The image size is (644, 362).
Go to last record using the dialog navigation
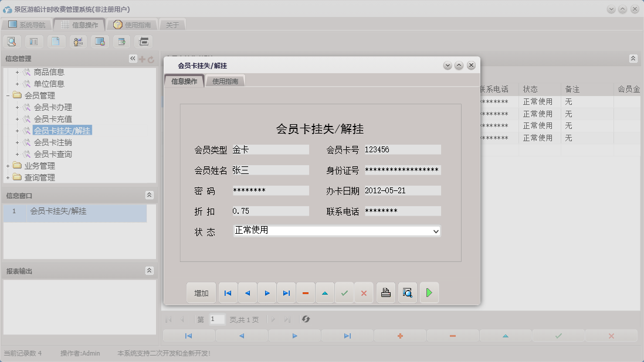286,292
